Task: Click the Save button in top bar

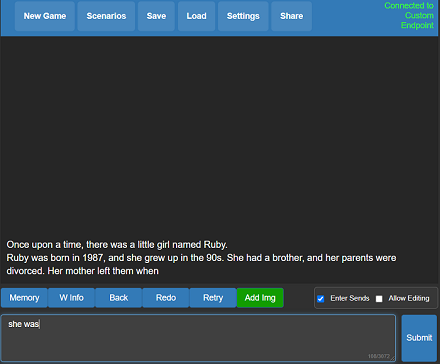Action: pos(156,16)
